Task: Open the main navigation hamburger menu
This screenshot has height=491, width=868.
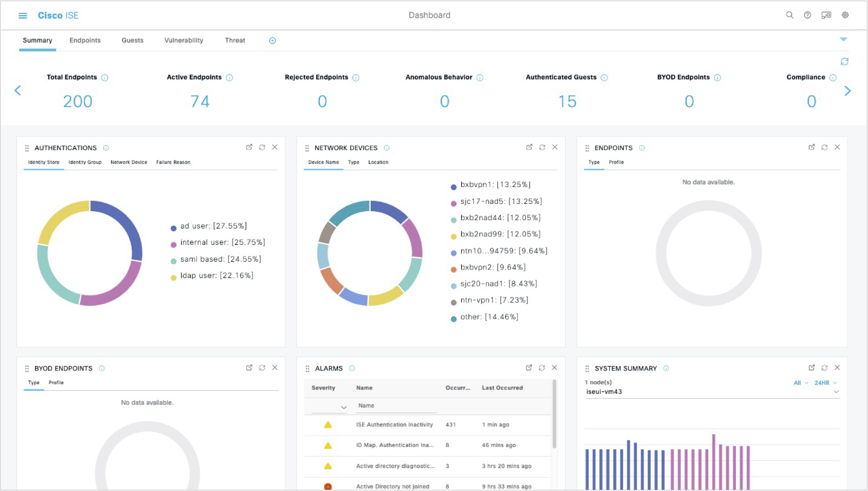Action: point(22,15)
